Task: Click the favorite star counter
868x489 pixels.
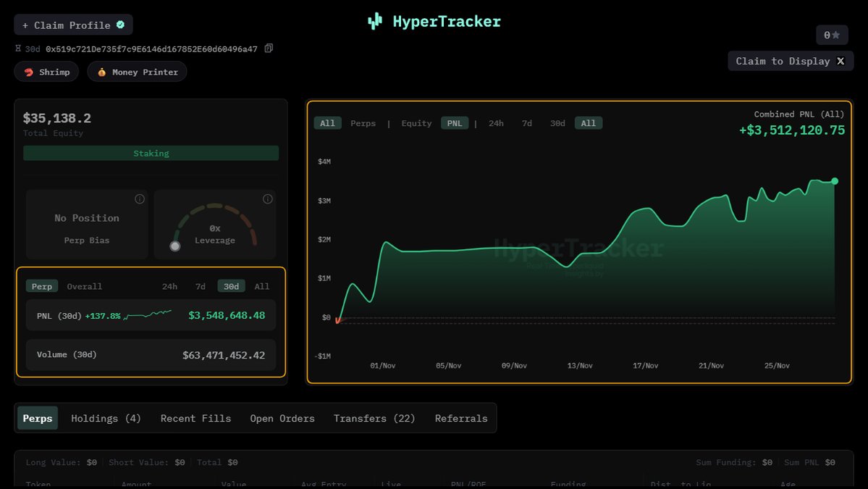Action: click(x=832, y=35)
